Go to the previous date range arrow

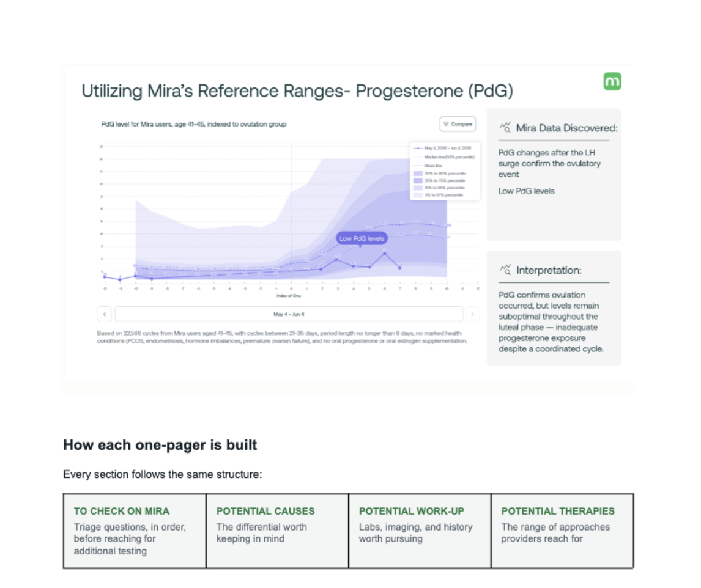click(104, 314)
